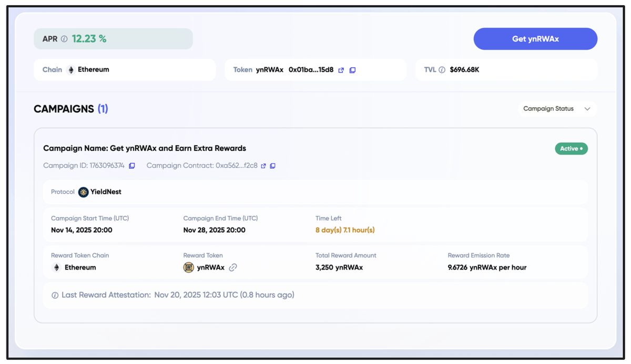Click the campaign count link showing (1)
The height and width of the screenshot is (364, 631).
click(x=103, y=109)
